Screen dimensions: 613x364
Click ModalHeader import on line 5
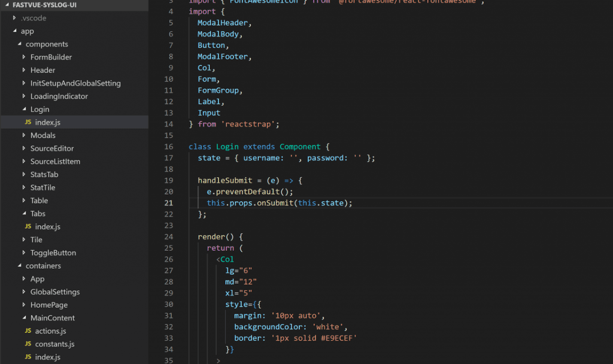223,23
